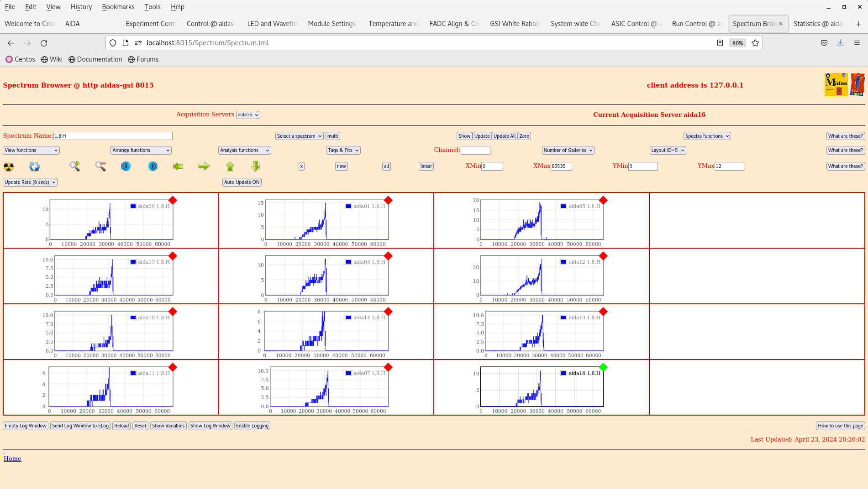
Task: Click the Show Variables button
Action: [x=168, y=426]
